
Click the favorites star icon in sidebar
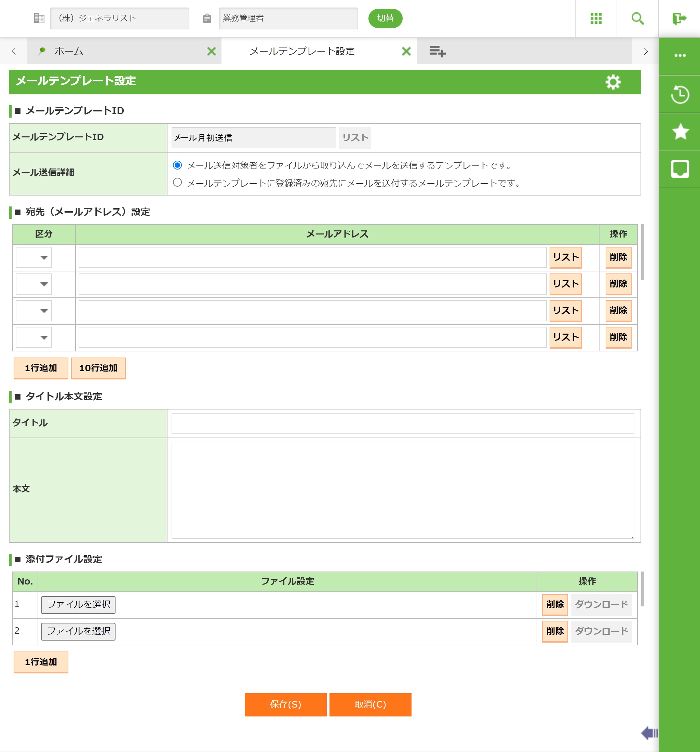679,132
